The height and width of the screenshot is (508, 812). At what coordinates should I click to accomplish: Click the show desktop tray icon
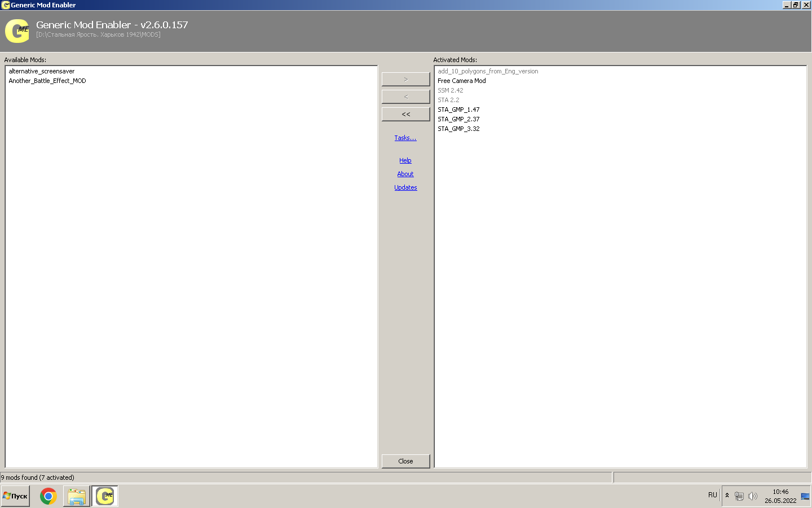(805, 496)
